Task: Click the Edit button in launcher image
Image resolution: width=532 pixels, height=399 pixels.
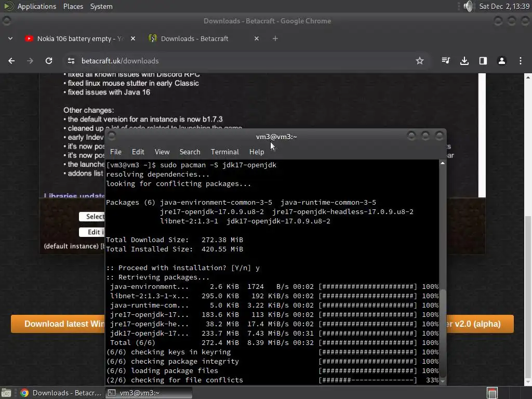Action: tap(92, 232)
